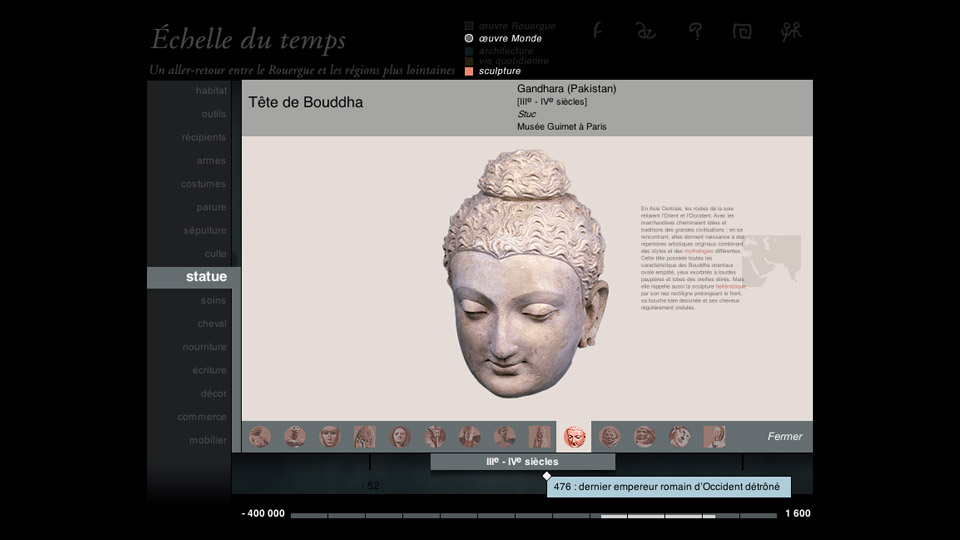Click the Buddha head main image
This screenshot has width=960, height=540.
click(525, 274)
